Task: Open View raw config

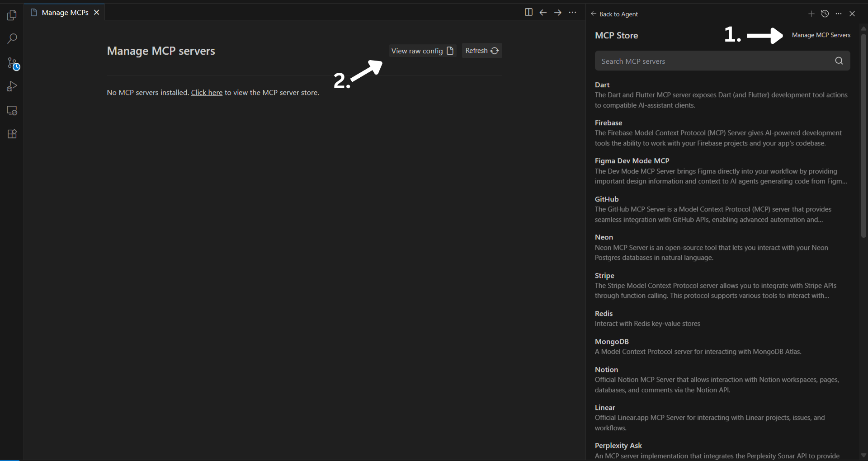Action: click(421, 51)
